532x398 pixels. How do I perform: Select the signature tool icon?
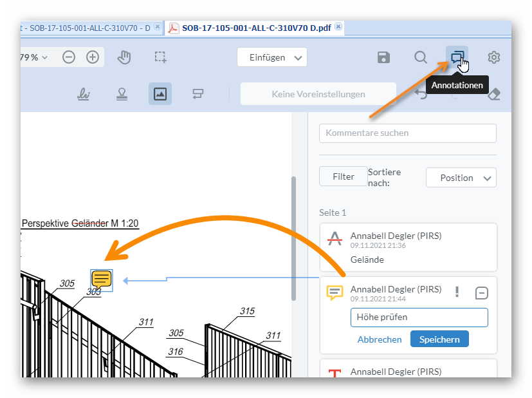[84, 94]
